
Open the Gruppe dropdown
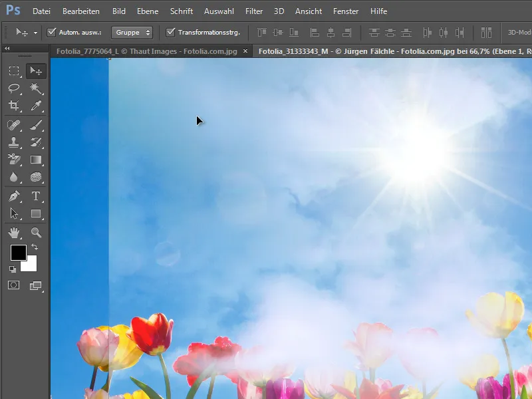click(132, 33)
